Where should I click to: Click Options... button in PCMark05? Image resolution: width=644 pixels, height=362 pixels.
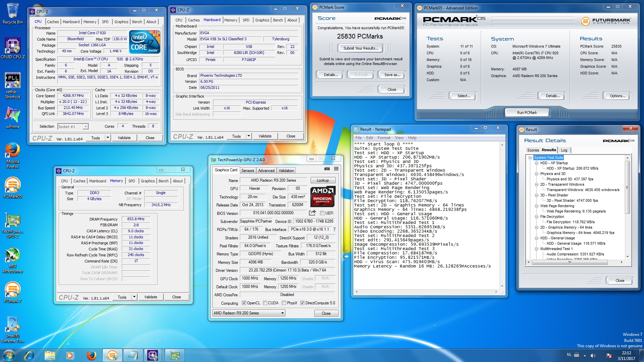(617, 96)
